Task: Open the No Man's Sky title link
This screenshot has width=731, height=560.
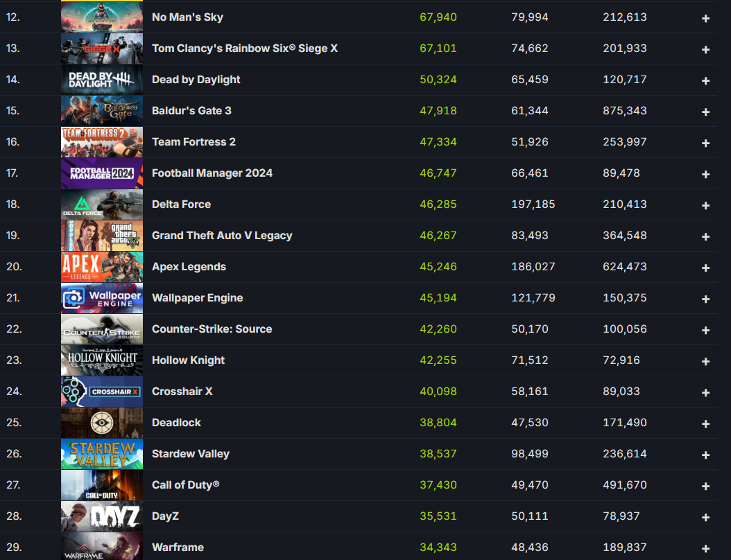Action: point(187,17)
